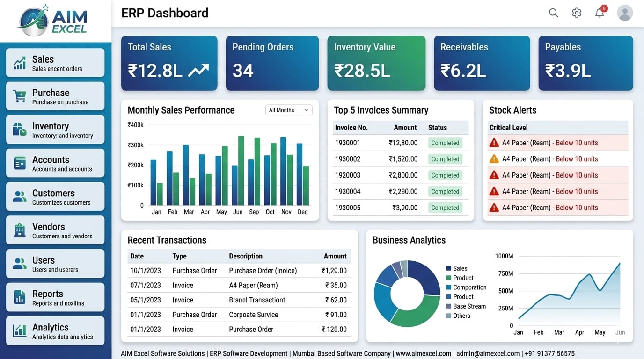
Task: Open the Payables card
Action: (586, 63)
